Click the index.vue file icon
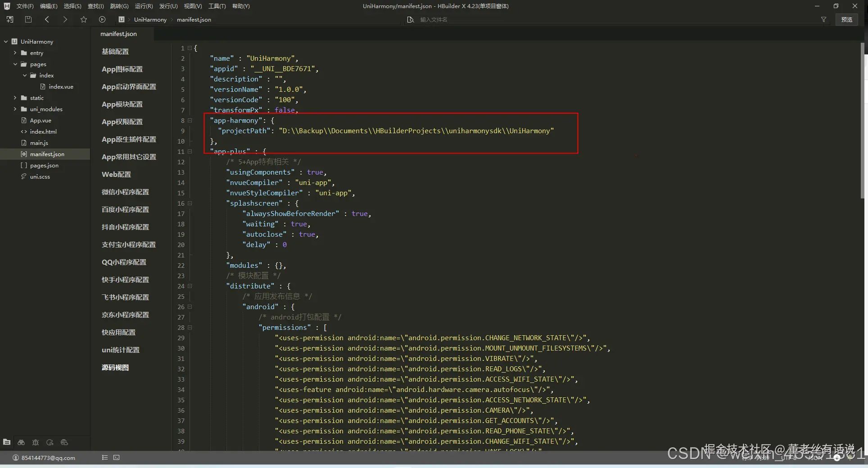This screenshot has height=468, width=868. pyautogui.click(x=43, y=86)
